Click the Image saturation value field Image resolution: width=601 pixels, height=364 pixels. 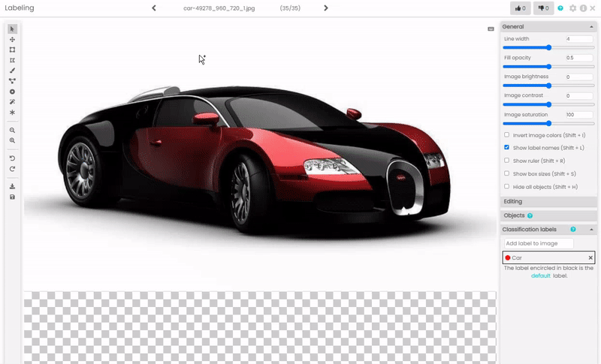pos(579,114)
